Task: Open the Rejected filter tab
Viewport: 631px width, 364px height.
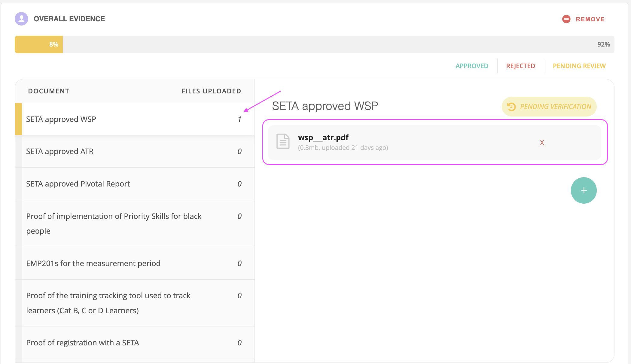Action: (520, 66)
